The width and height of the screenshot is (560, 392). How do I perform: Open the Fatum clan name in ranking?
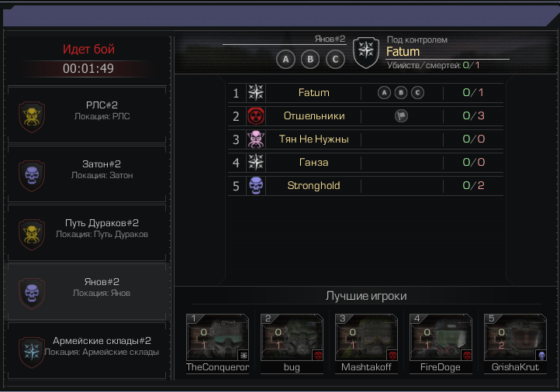click(x=313, y=93)
